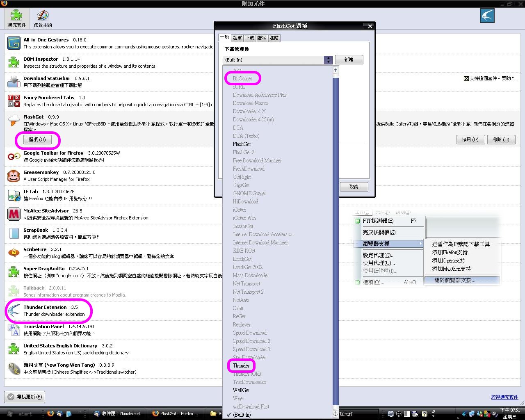Viewport: 525px width, 420px height.
Task: Choose Star Downloader in the manager list
Action: [249, 357]
